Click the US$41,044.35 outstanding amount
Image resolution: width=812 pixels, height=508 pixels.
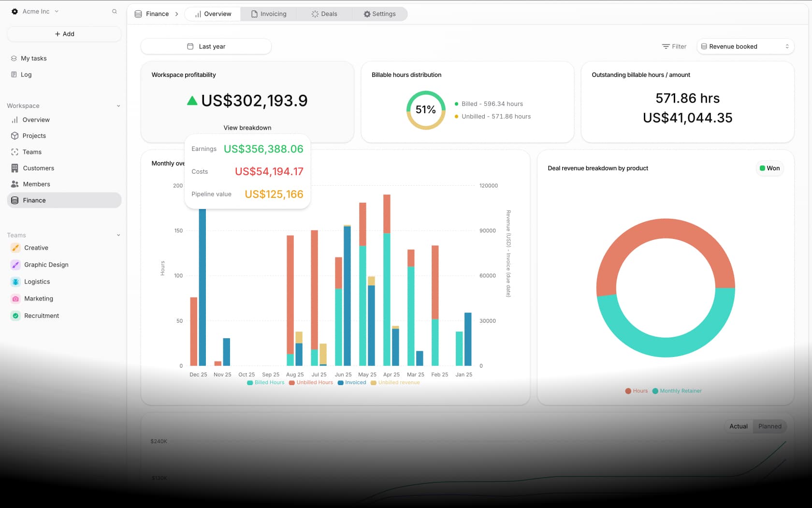click(x=687, y=118)
